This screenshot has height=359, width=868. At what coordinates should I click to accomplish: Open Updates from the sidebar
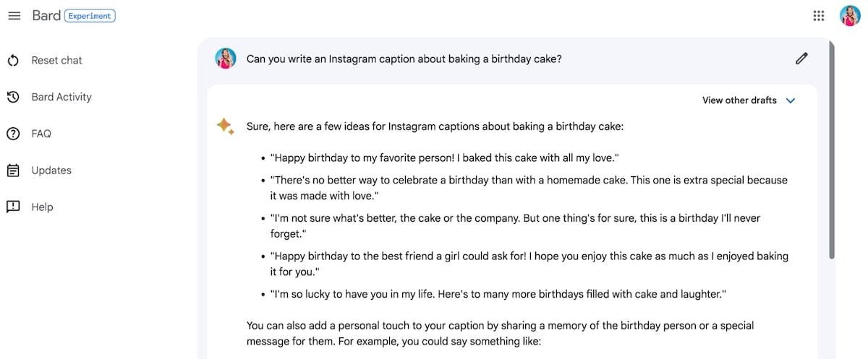(x=51, y=170)
